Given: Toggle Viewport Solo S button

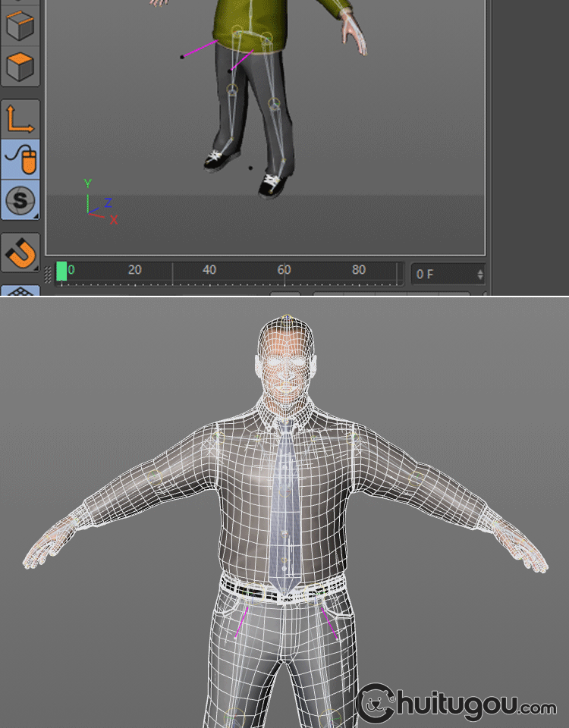Looking at the screenshot, I should (x=20, y=200).
